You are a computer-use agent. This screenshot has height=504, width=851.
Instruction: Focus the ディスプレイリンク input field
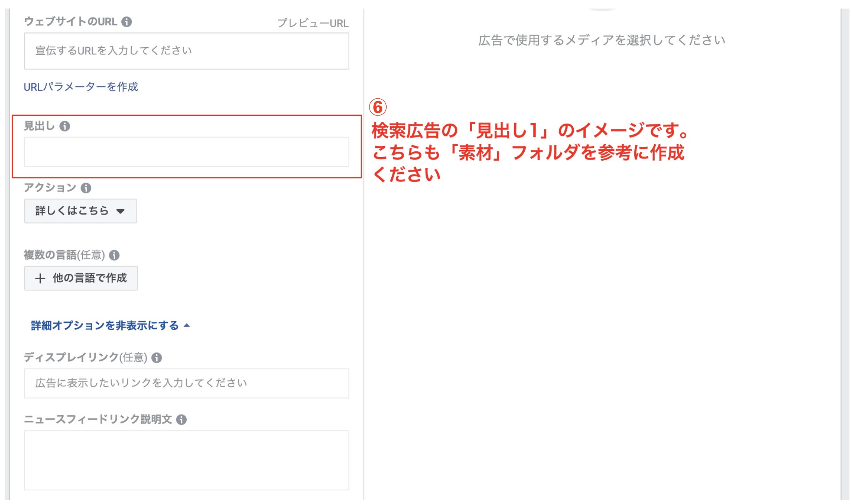tap(186, 383)
